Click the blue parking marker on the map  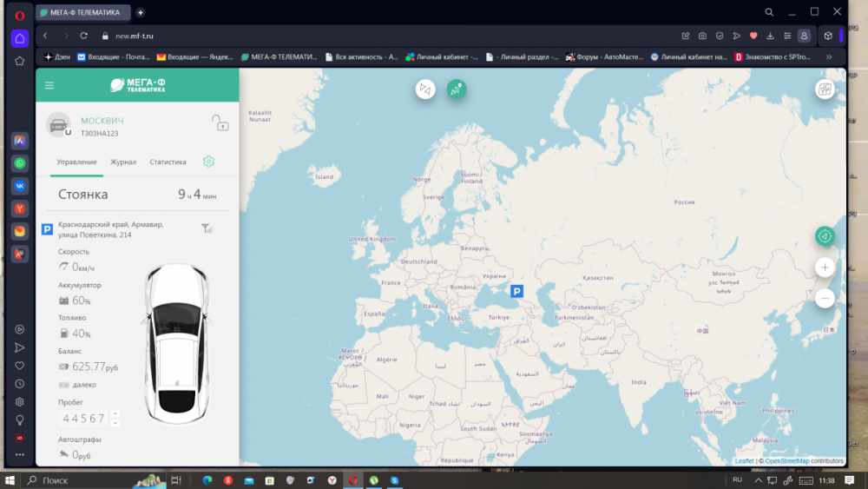(517, 292)
